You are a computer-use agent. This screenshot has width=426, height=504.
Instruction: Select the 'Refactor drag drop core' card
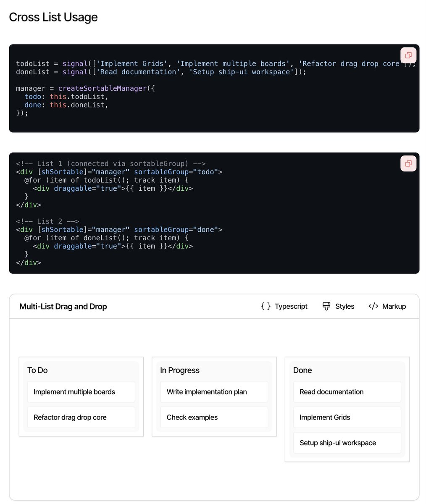81,417
